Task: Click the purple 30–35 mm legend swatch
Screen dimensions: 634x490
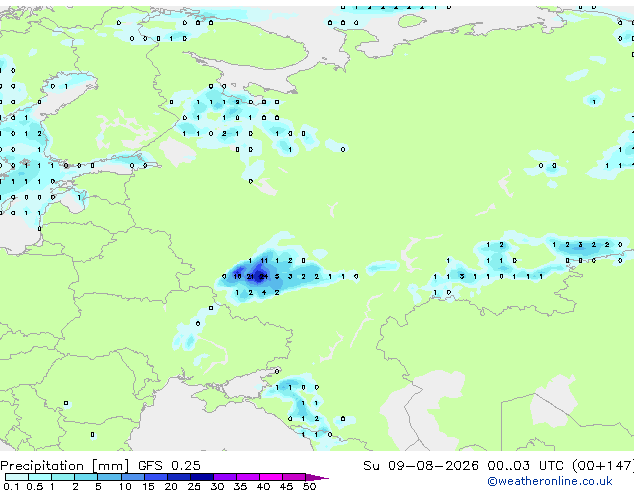Action: point(225,477)
